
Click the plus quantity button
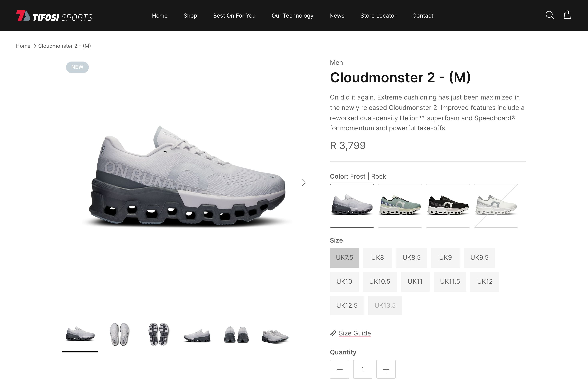pyautogui.click(x=386, y=369)
